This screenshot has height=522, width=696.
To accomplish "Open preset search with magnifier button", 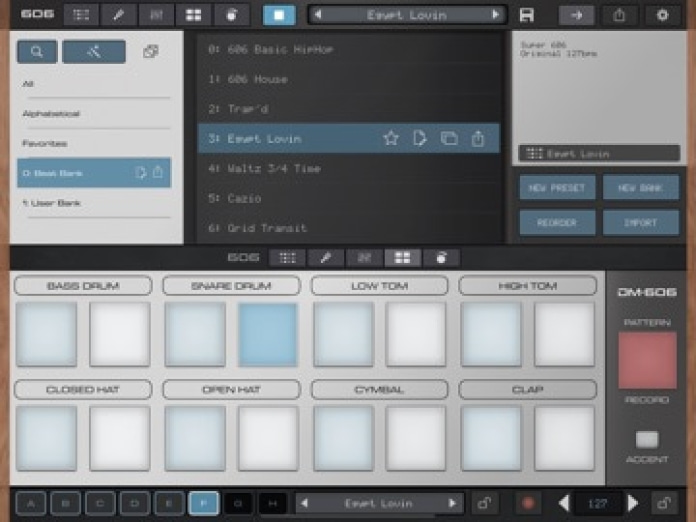I will 37,51.
